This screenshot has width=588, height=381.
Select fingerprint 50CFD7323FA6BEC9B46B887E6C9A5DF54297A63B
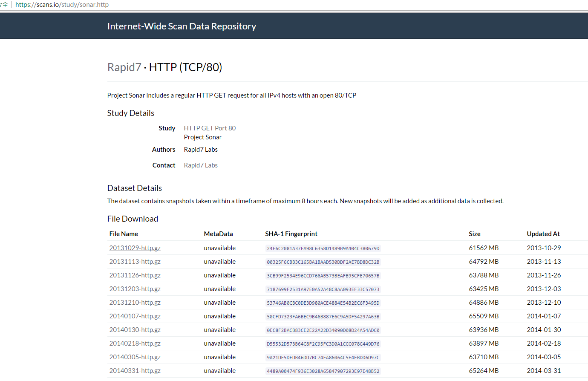point(323,317)
